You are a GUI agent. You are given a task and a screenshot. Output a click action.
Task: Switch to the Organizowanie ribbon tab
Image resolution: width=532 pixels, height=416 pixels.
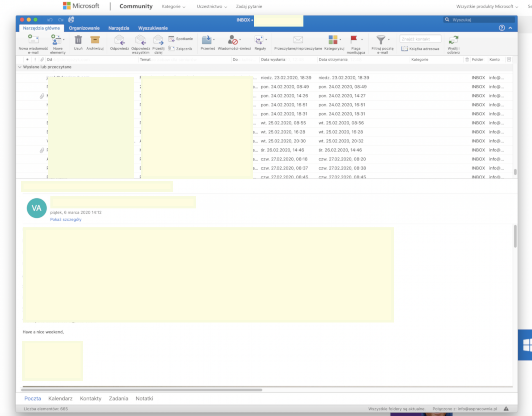[84, 28]
